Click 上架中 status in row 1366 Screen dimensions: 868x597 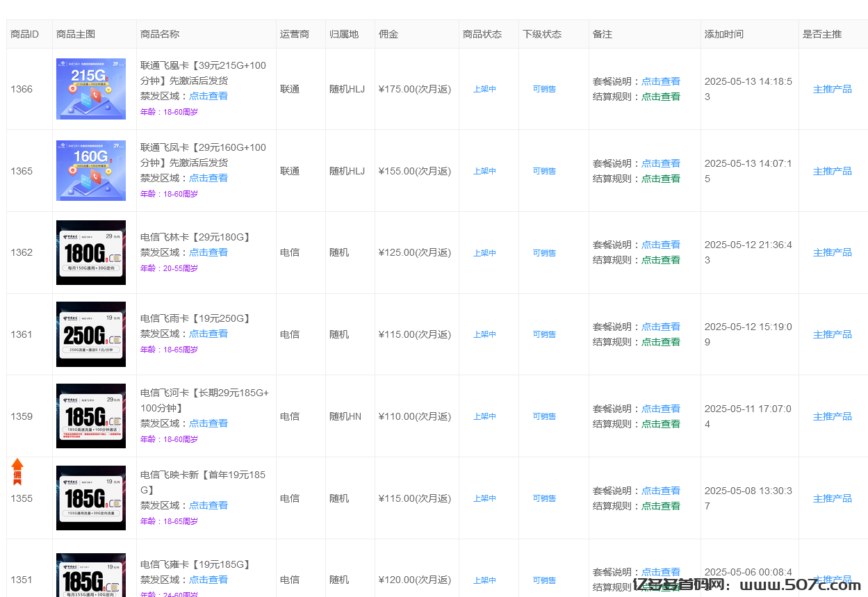point(485,89)
